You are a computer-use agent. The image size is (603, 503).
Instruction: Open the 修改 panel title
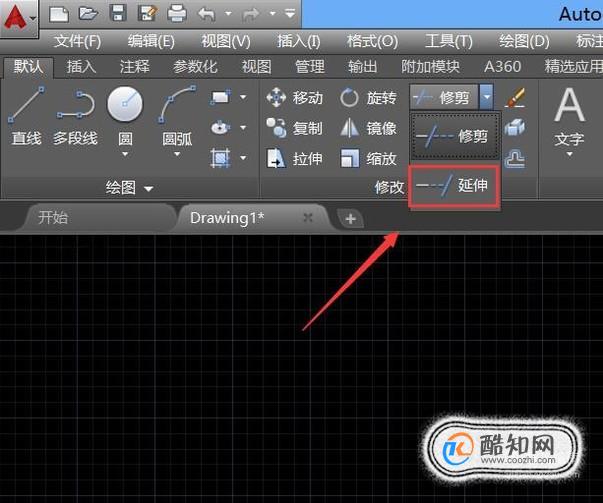coord(389,187)
